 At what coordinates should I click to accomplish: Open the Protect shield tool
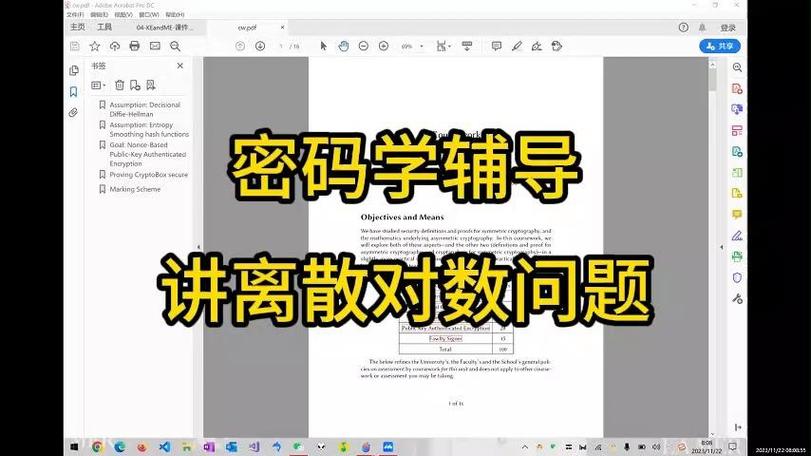tap(737, 278)
